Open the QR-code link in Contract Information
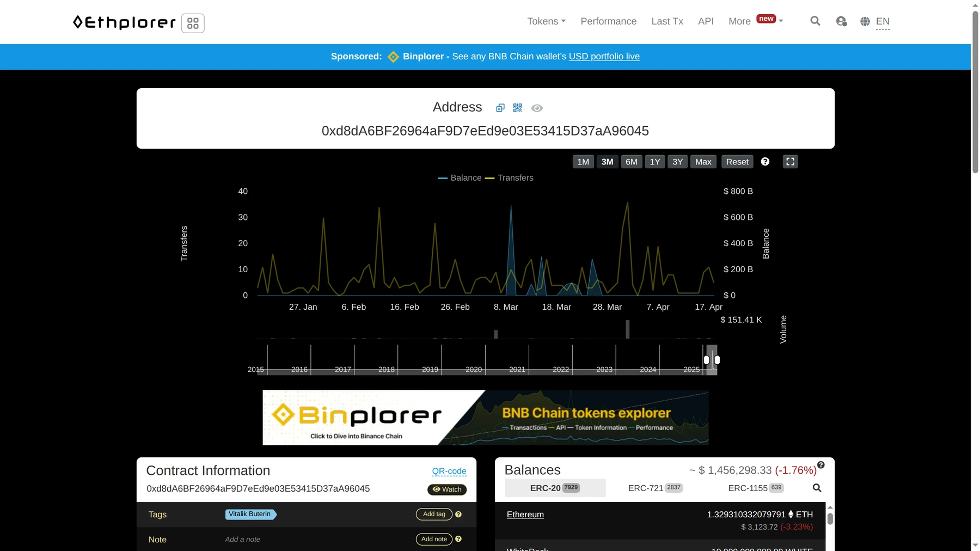 tap(449, 471)
